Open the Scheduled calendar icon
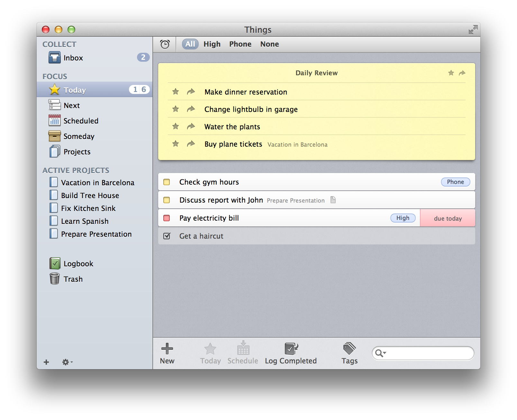517x420 pixels. coord(54,121)
